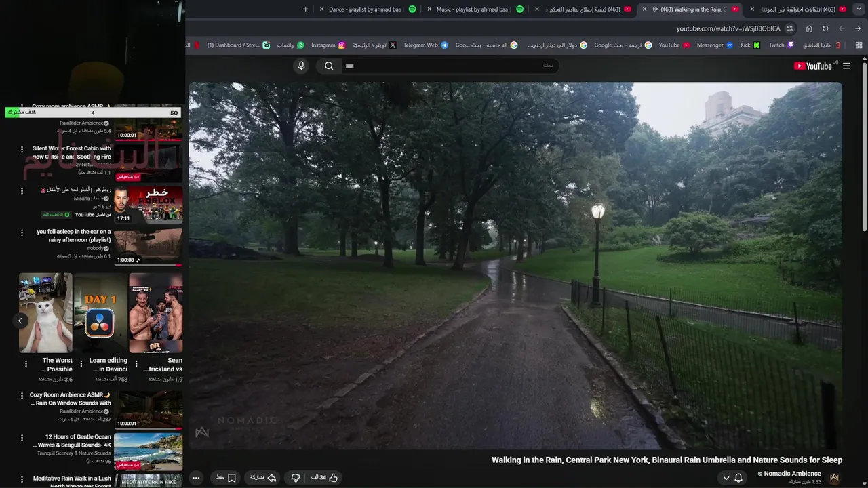Play Cozy Room Ambience Rain On Window video
The height and width of the screenshot is (488, 868).
148,410
